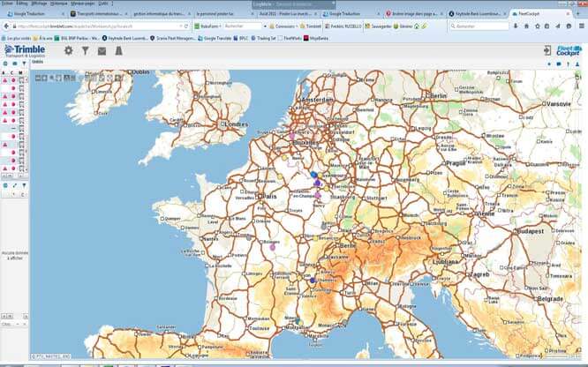588x367 pixels.
Task: Open the FleetWorks bookmark
Action: [x=290, y=38]
